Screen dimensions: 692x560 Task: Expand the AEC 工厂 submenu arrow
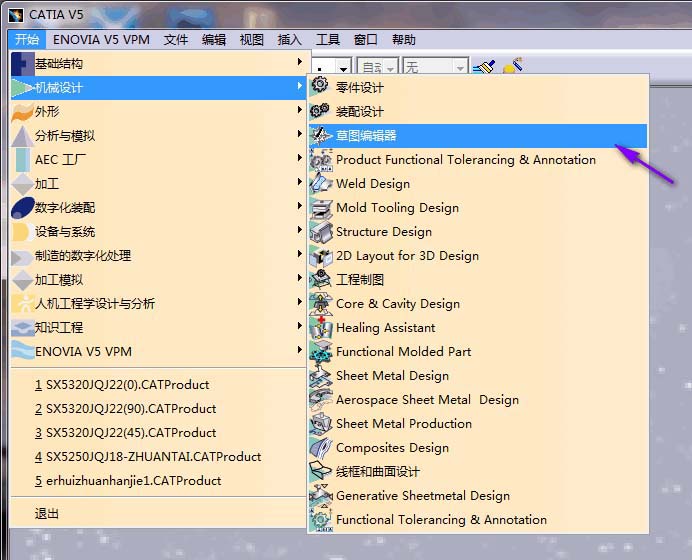[300, 158]
